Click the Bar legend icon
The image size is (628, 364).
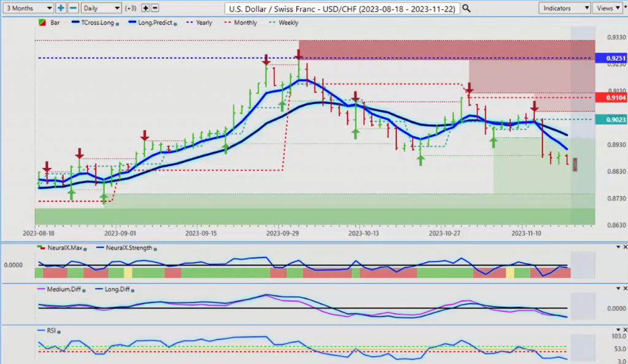pos(42,23)
